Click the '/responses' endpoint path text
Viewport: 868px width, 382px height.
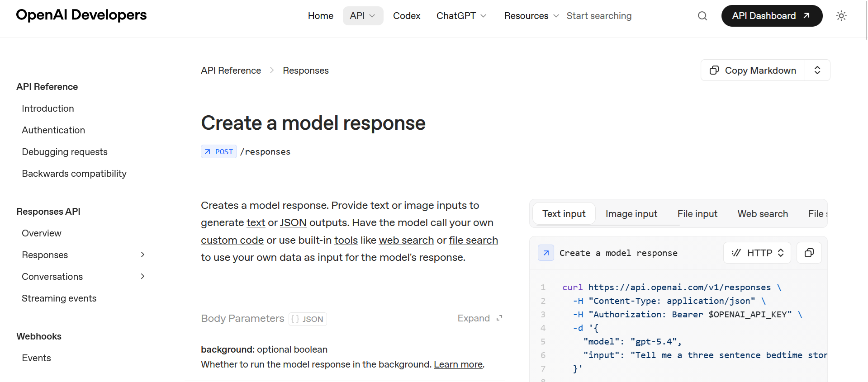265,152
